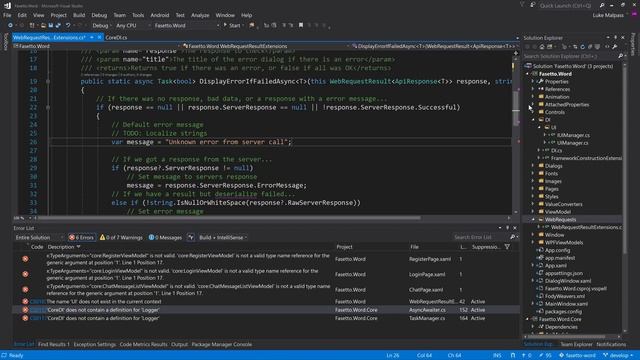This screenshot has height=360, width=640.
Task: Toggle the 0 Messages filter
Action: tap(165, 238)
